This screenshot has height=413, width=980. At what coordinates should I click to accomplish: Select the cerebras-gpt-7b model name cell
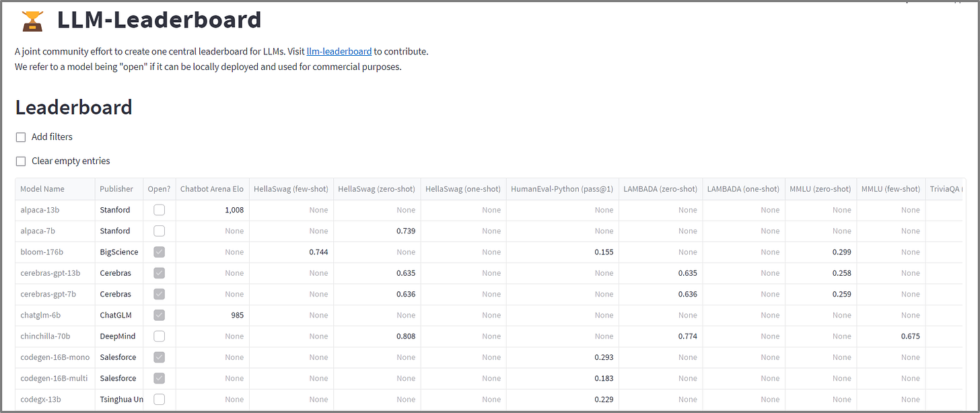pyautogui.click(x=55, y=294)
